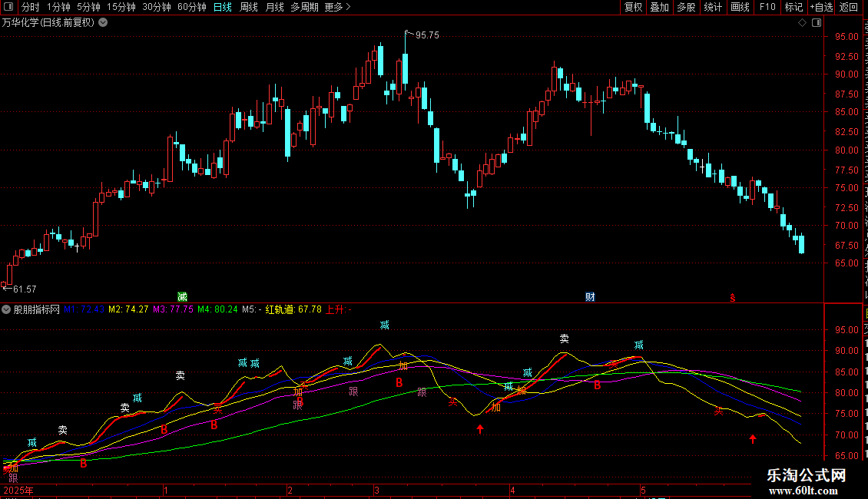The image size is (868, 499).
Task: Toggle the right sidebar panel icon
Action: pyautogui.click(x=817, y=23)
